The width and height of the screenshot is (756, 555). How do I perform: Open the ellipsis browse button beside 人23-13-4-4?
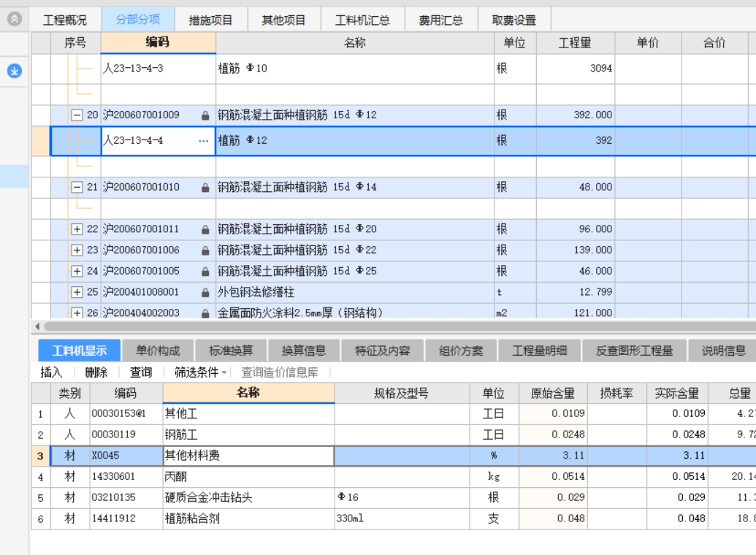click(x=204, y=141)
